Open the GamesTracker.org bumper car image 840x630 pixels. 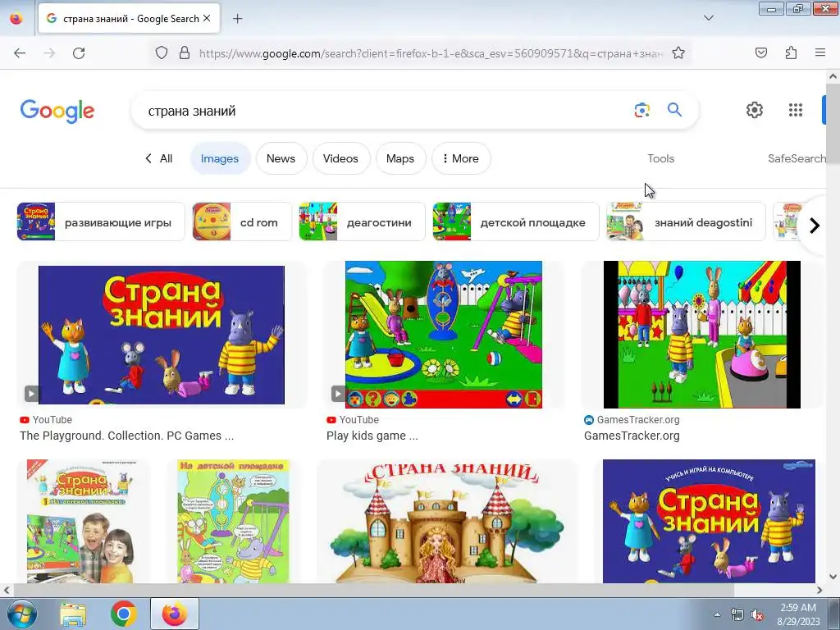702,335
